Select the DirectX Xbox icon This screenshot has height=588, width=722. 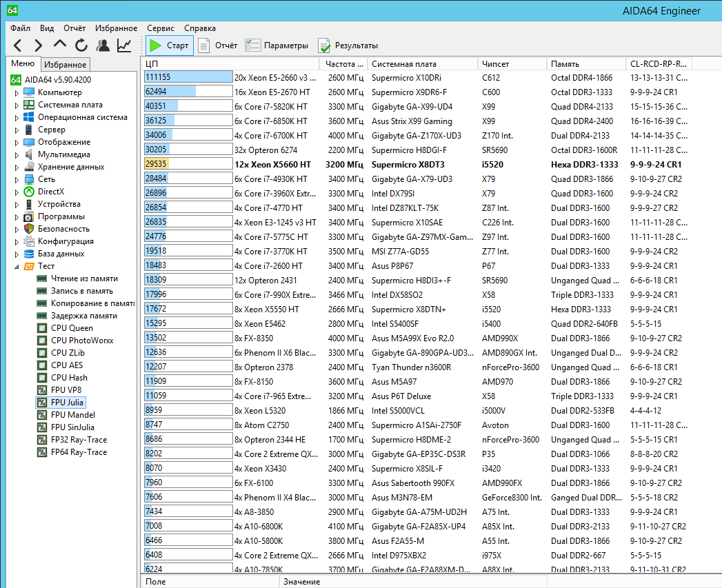point(29,192)
